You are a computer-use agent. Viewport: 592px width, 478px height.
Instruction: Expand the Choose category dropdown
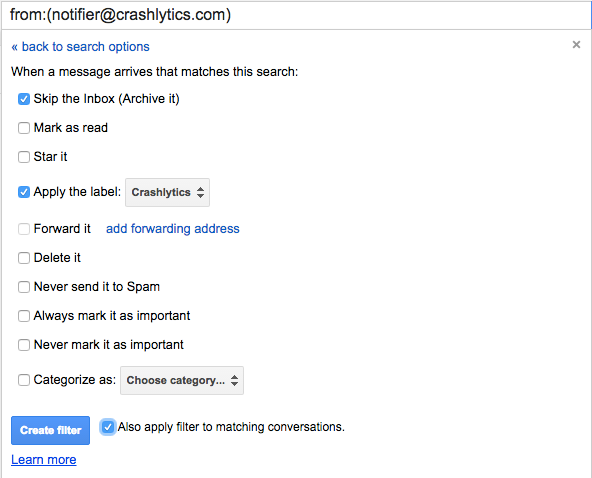tap(182, 381)
